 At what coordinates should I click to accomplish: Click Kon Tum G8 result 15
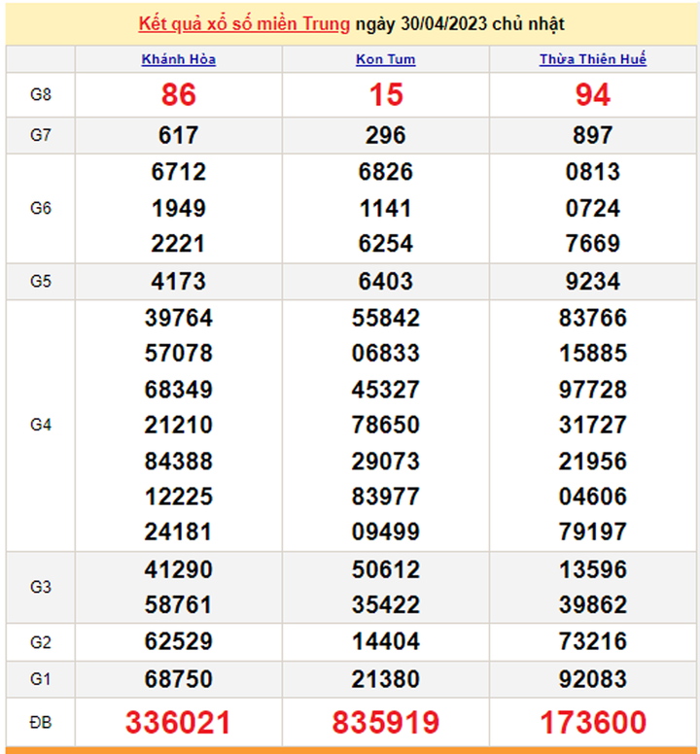386,94
